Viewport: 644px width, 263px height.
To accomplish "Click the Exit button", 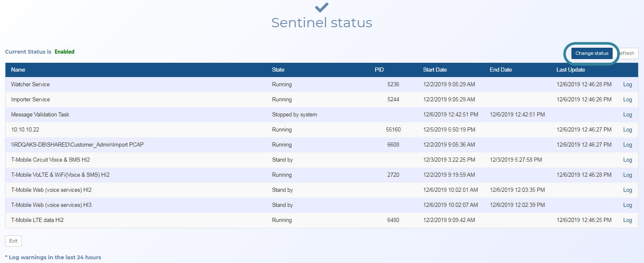I will point(13,241).
